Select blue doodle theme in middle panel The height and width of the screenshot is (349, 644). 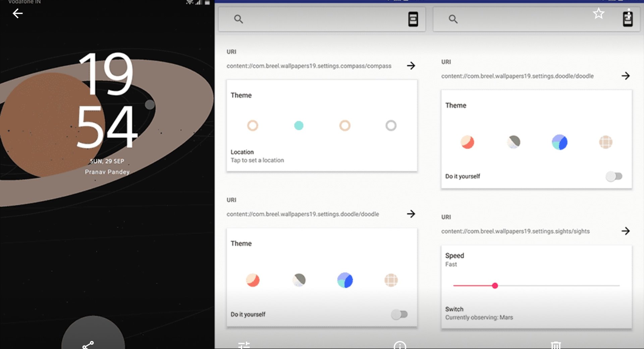click(x=345, y=280)
